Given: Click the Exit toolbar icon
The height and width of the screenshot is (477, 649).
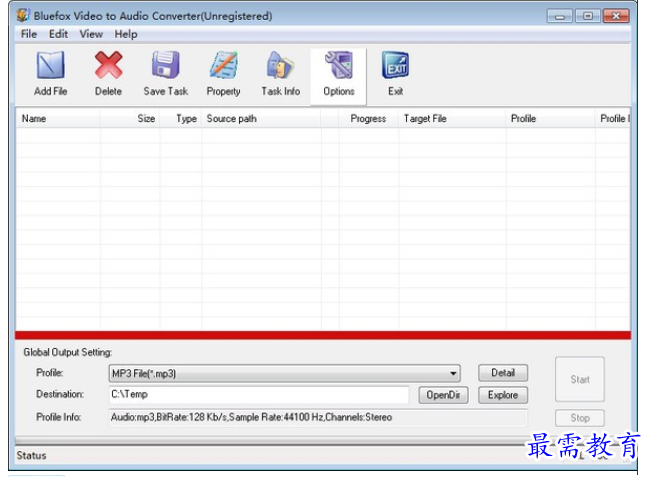Looking at the screenshot, I should tap(395, 65).
